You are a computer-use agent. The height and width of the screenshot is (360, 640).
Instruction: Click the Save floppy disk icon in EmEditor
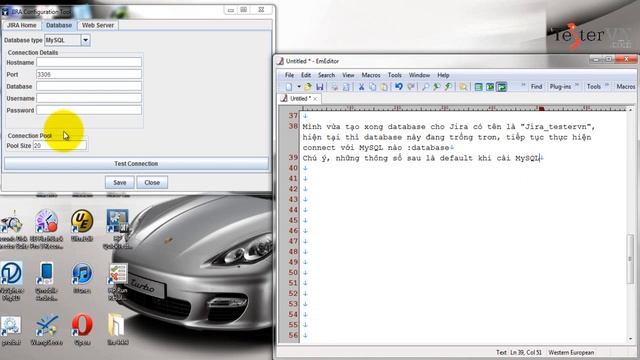click(320, 87)
